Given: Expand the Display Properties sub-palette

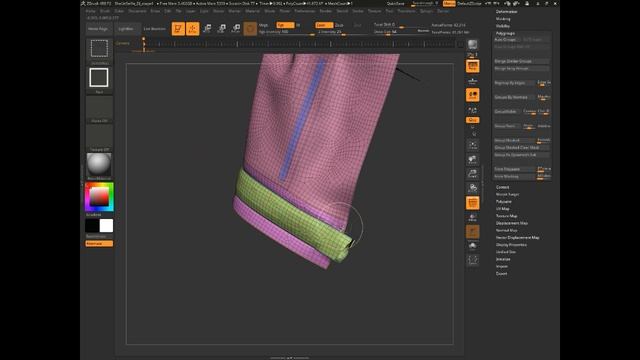Looking at the screenshot, I should (x=511, y=245).
